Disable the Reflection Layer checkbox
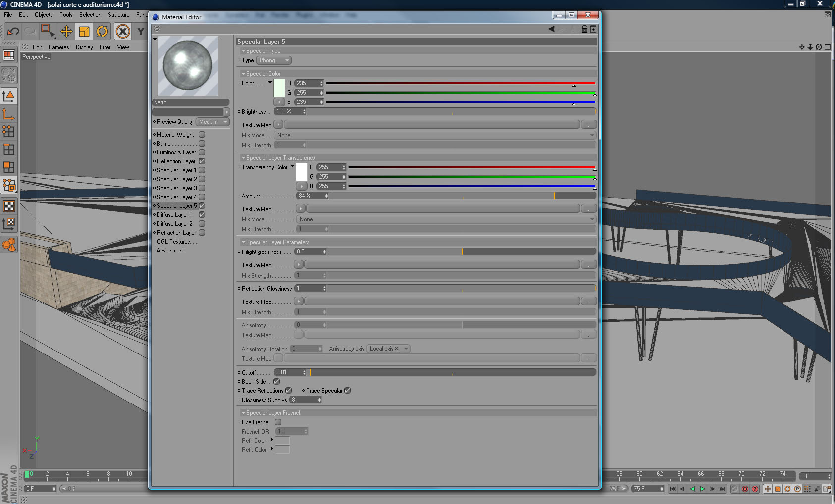The image size is (835, 504). coord(202,161)
